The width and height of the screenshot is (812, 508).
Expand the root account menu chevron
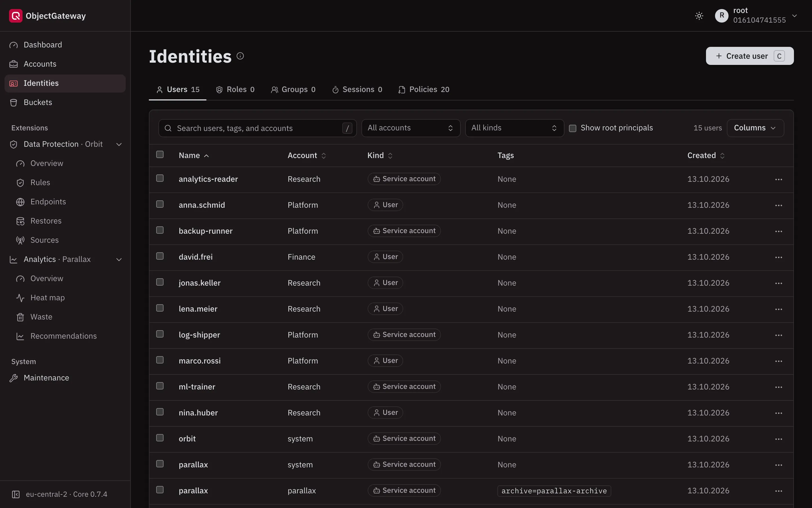tap(794, 16)
